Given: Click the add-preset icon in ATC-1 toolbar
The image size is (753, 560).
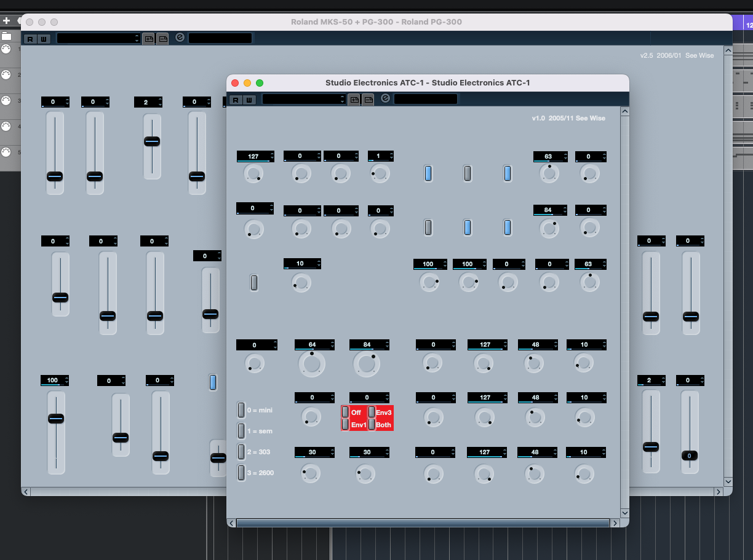Looking at the screenshot, I should click(354, 99).
